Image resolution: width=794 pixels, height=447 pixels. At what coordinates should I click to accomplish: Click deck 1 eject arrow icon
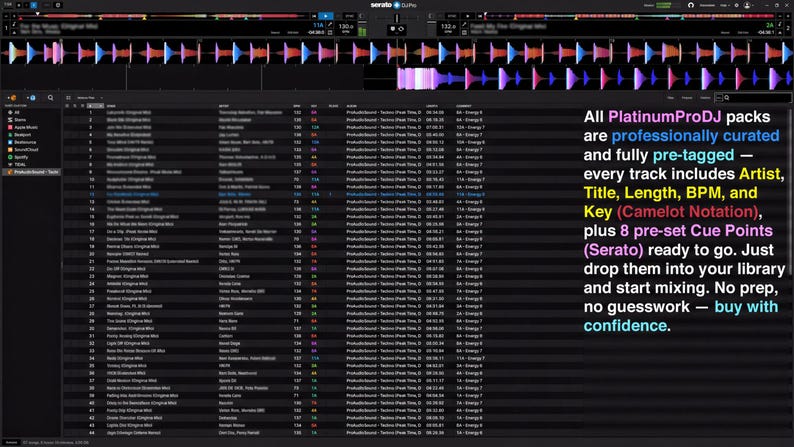coord(14,32)
